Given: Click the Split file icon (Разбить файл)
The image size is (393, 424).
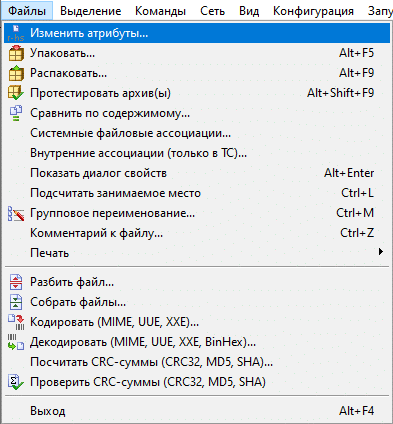Looking at the screenshot, I should pyautogui.click(x=16, y=282).
